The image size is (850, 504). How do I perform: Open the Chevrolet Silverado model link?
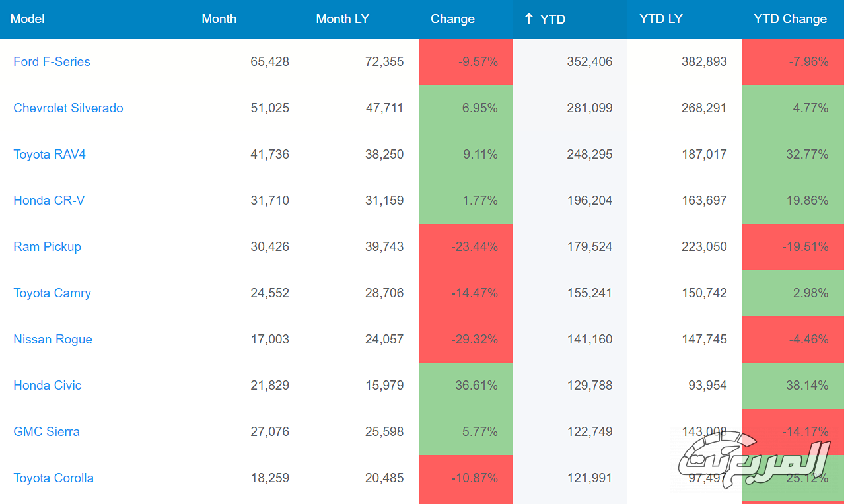click(x=68, y=108)
